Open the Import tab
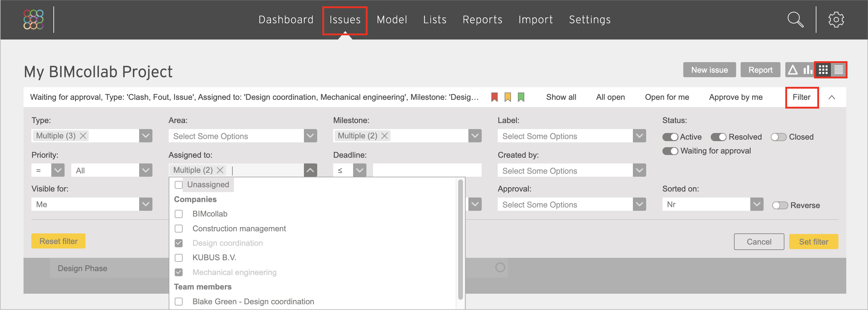 (536, 20)
